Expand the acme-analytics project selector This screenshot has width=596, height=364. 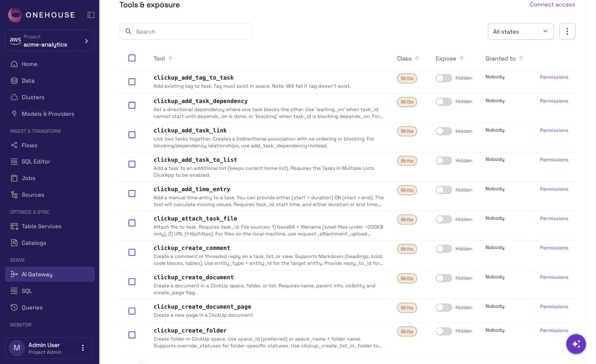point(50,41)
